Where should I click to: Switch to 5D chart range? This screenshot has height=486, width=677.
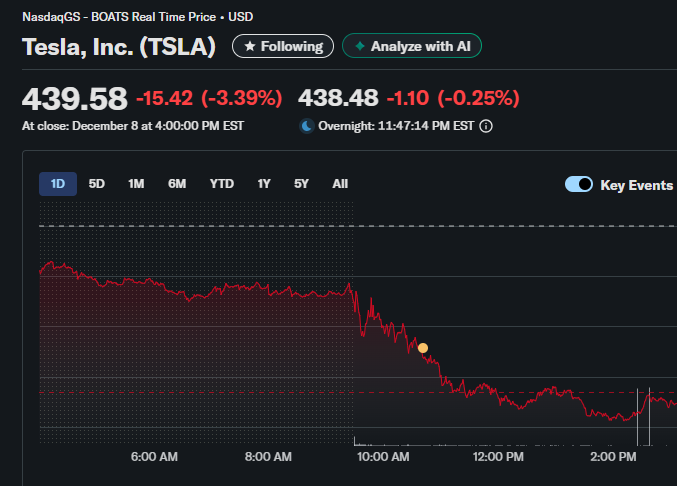point(97,184)
